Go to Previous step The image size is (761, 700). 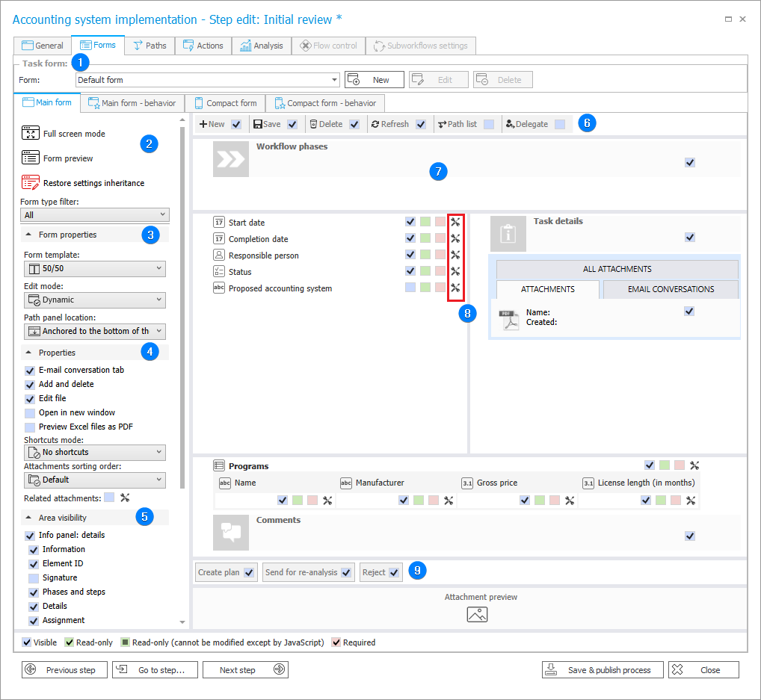64,670
